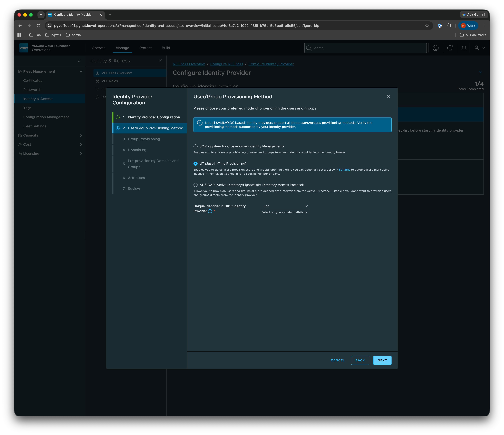Close the Identity Provider Configuration dialog
Image resolution: width=504 pixels, height=435 pixels.
coord(388,97)
